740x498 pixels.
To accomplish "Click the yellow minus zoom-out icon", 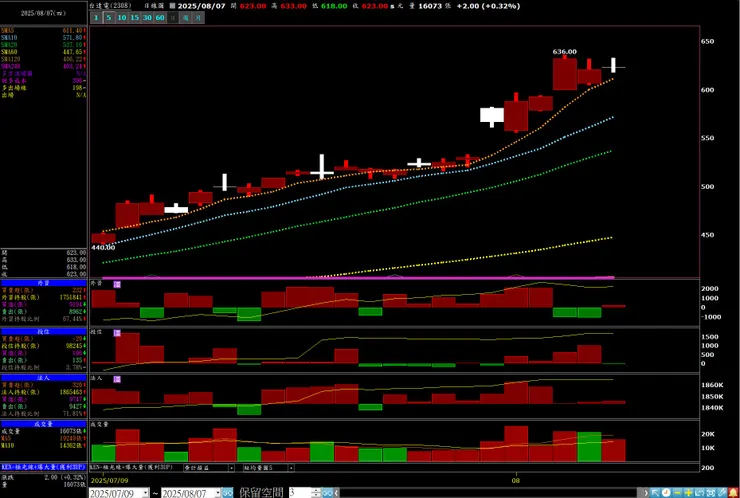I will coord(677,493).
